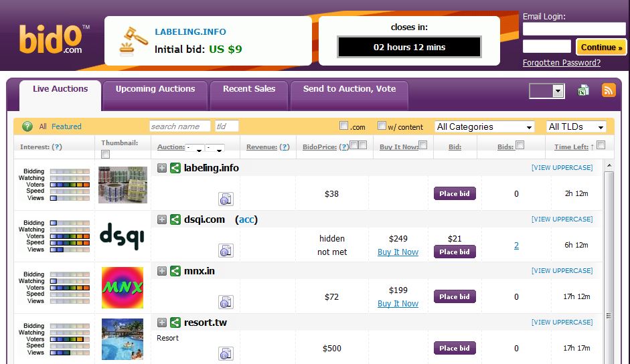This screenshot has height=364, width=630.
Task: Focus the tld input field
Action: [x=226, y=126]
